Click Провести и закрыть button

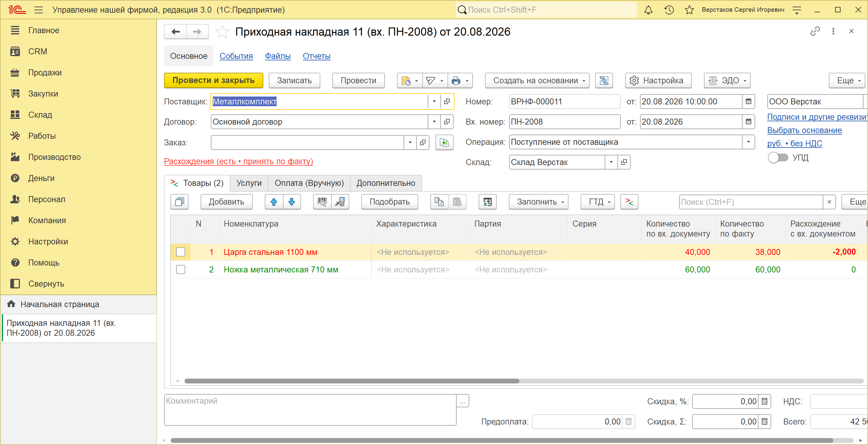click(214, 81)
